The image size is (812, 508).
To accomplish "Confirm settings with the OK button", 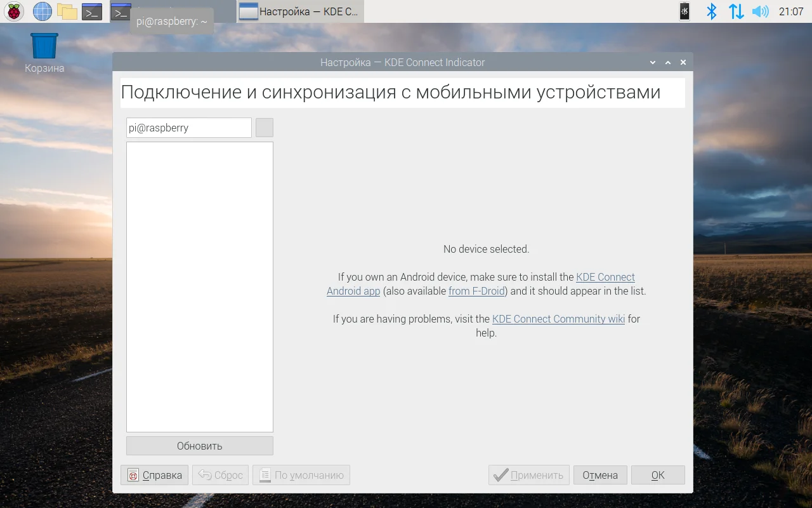I will coord(658,475).
